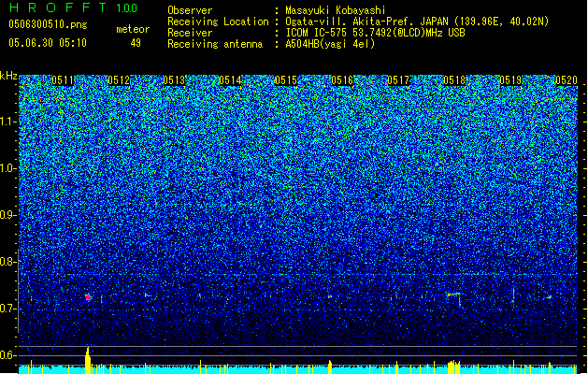This screenshot has height=374, width=588.
Task: Click the kHz axis unit label
Action: [x=8, y=76]
